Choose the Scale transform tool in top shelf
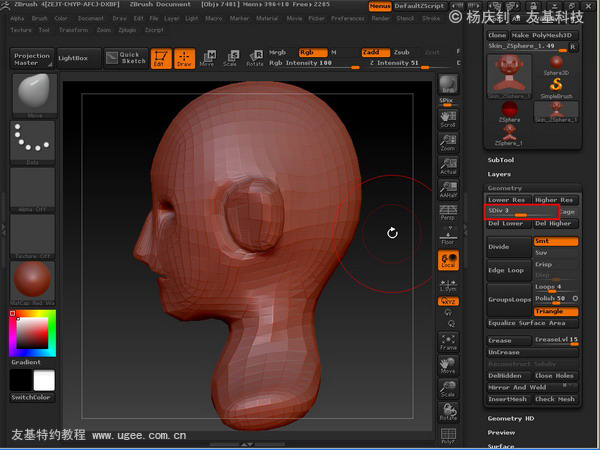Image resolution: width=600 pixels, height=450 pixels. coord(230,59)
